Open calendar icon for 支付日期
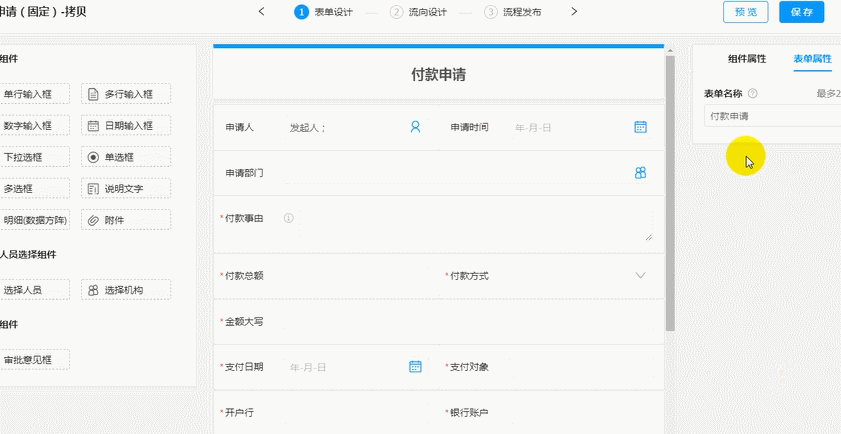Image resolution: width=841 pixels, height=434 pixels. click(x=415, y=366)
